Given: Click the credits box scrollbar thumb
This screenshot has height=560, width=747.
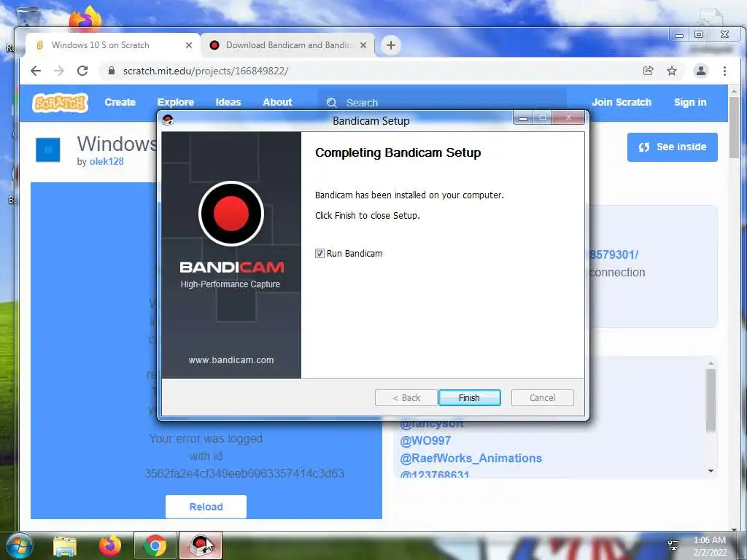Looking at the screenshot, I should click(711, 400).
